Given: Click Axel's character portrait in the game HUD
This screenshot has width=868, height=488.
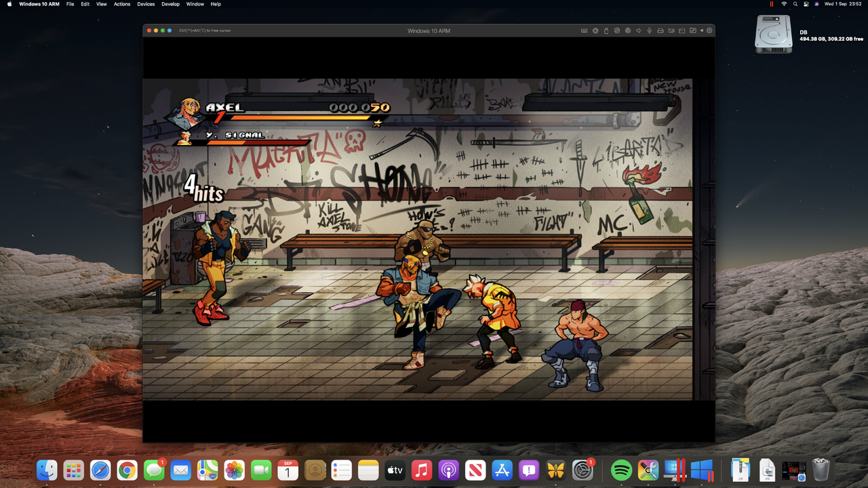Looking at the screenshot, I should 184,113.
